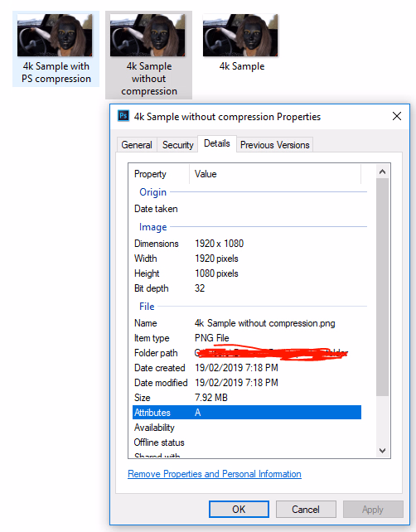
Task: Select the Dimensions property row
Action: pos(247,244)
